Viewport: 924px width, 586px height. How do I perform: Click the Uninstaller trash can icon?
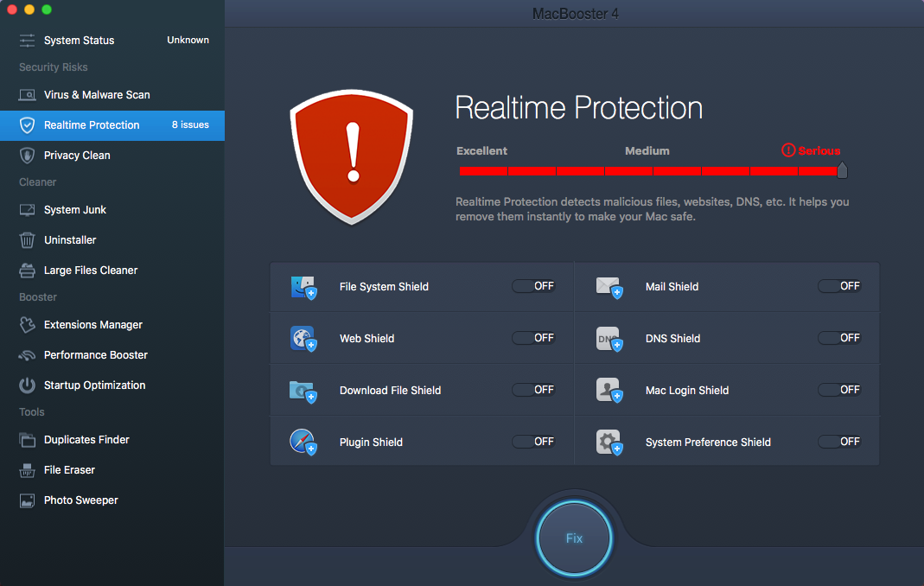coord(27,240)
